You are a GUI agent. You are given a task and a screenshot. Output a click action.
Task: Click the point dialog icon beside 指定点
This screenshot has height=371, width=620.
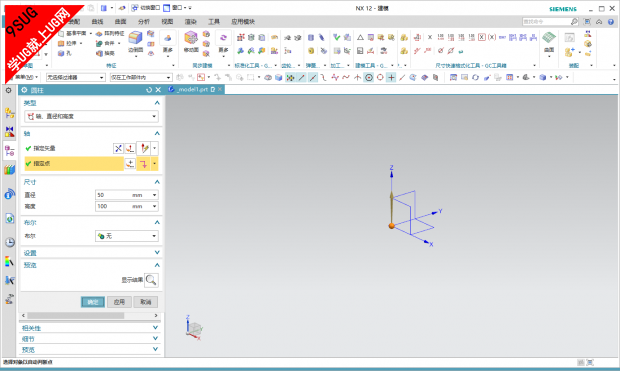pos(130,163)
